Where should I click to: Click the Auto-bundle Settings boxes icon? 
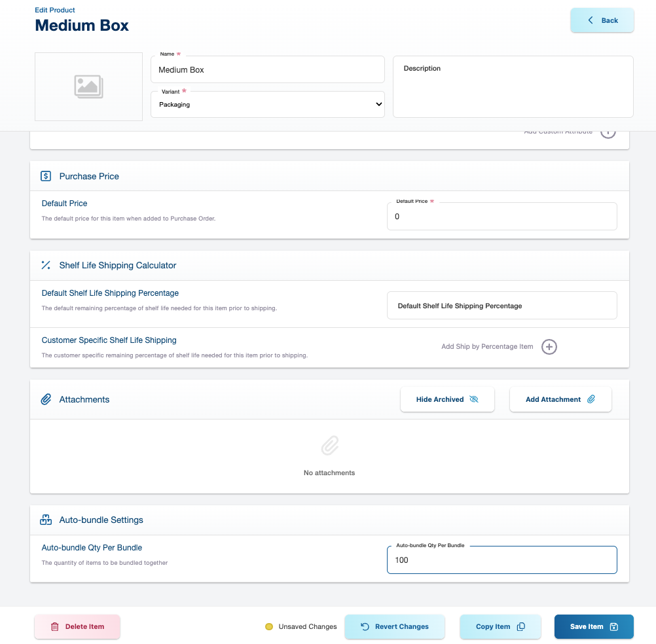46,520
